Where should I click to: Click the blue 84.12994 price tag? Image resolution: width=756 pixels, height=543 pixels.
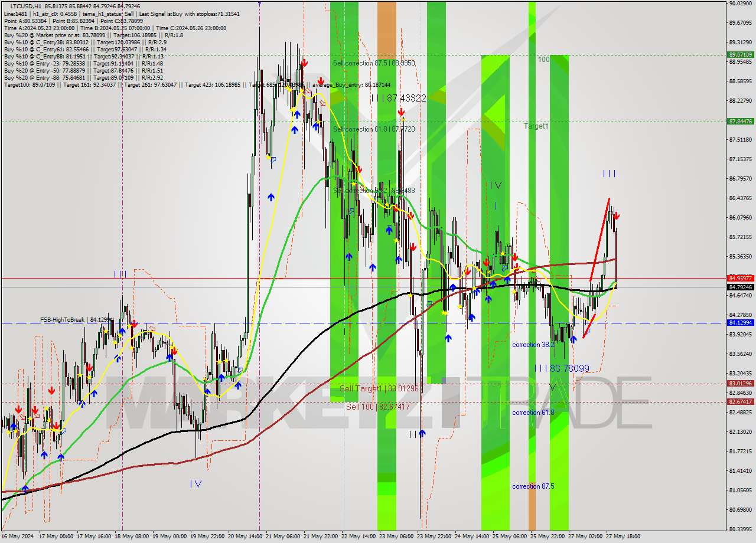(x=740, y=323)
